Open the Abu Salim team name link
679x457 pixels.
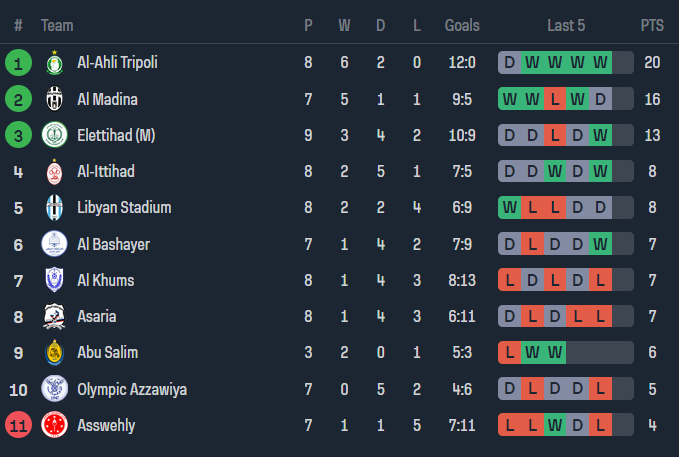[x=107, y=353]
